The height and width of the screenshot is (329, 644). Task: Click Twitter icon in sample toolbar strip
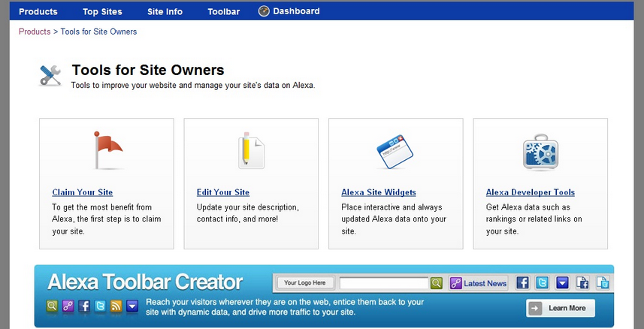click(x=542, y=282)
